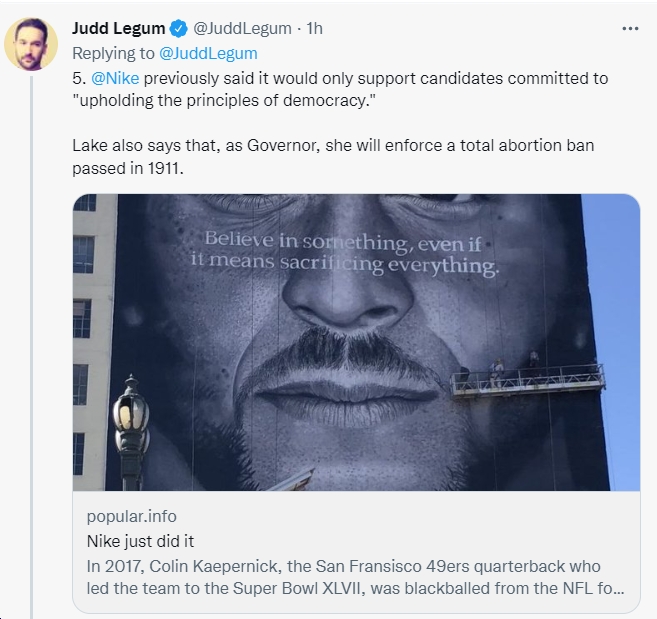The image size is (657, 619).
Task: Open the @JuddLegum link after Replying to
Action: pyautogui.click(x=208, y=54)
